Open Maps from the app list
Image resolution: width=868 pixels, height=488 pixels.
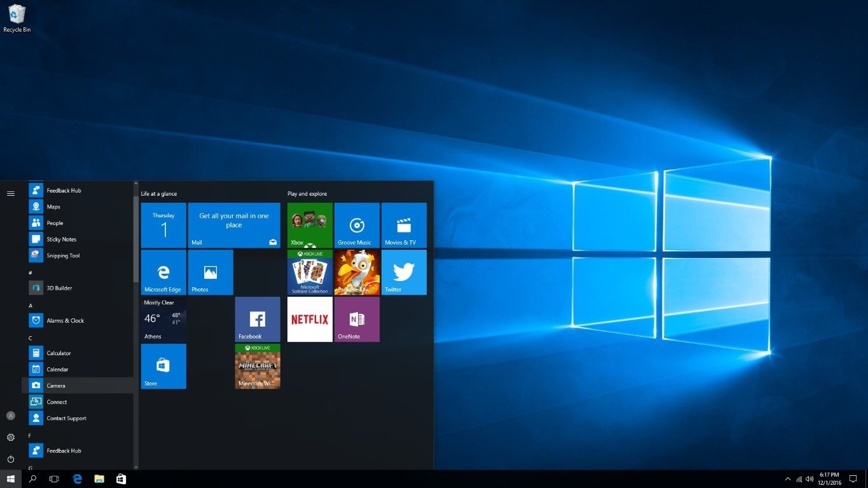78,207
